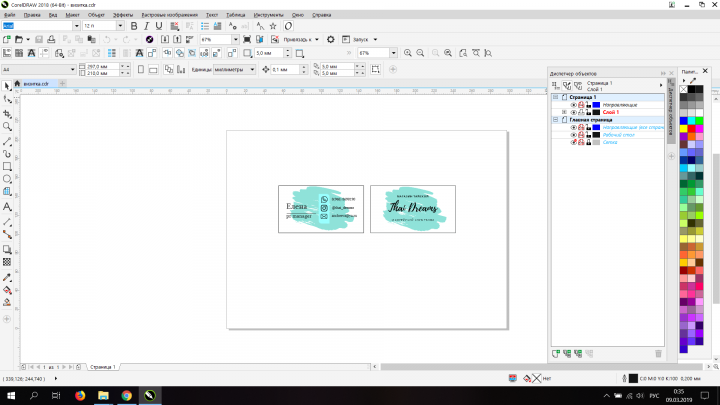The image size is (720, 405).
Task: Click the Underline formatting icon
Action: [x=159, y=26]
